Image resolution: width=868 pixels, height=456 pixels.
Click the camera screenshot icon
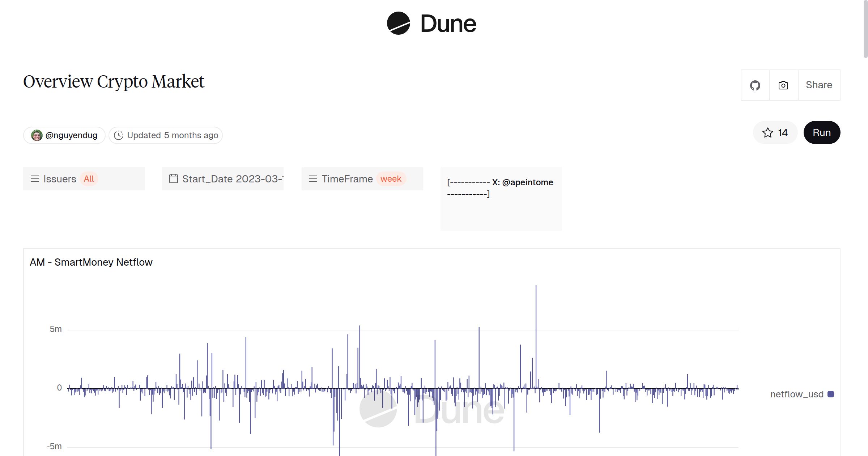pos(783,85)
